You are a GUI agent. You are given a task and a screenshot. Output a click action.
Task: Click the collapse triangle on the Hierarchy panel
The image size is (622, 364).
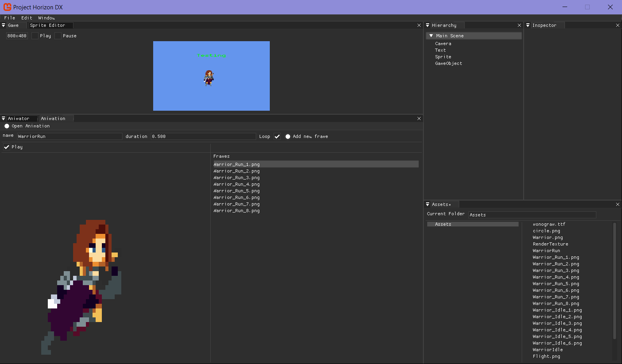point(428,25)
